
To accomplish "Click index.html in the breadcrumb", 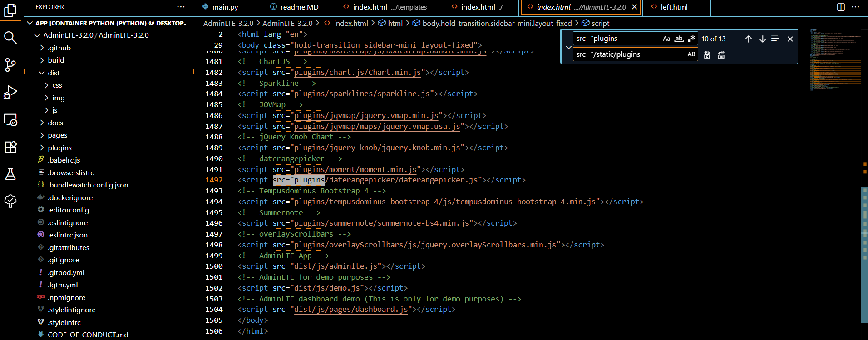I will click(x=347, y=23).
